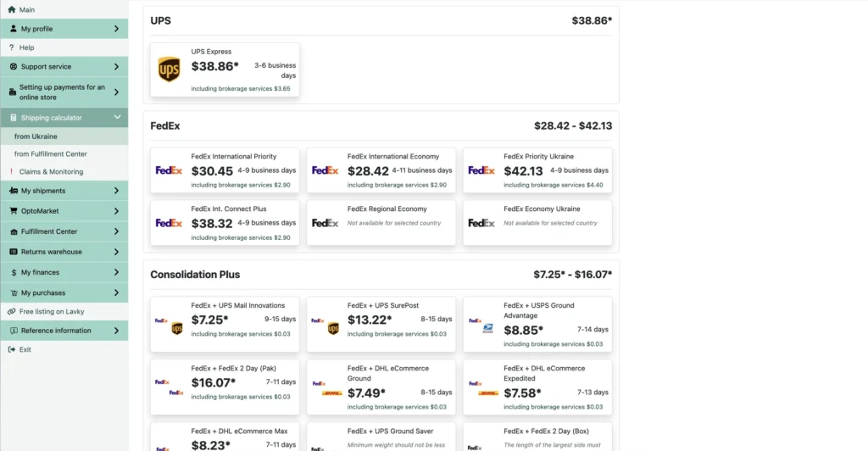Click the My purchases cart icon
The height and width of the screenshot is (451, 868).
[x=14, y=292]
